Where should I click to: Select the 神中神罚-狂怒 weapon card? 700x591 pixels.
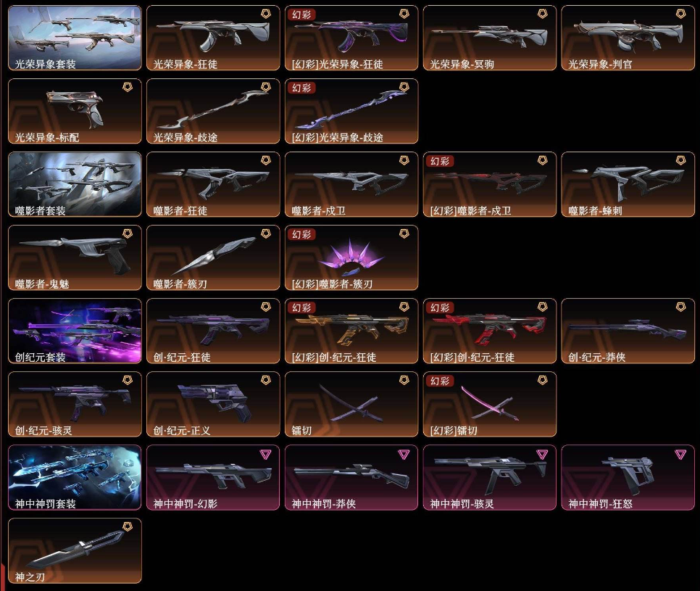point(628,478)
